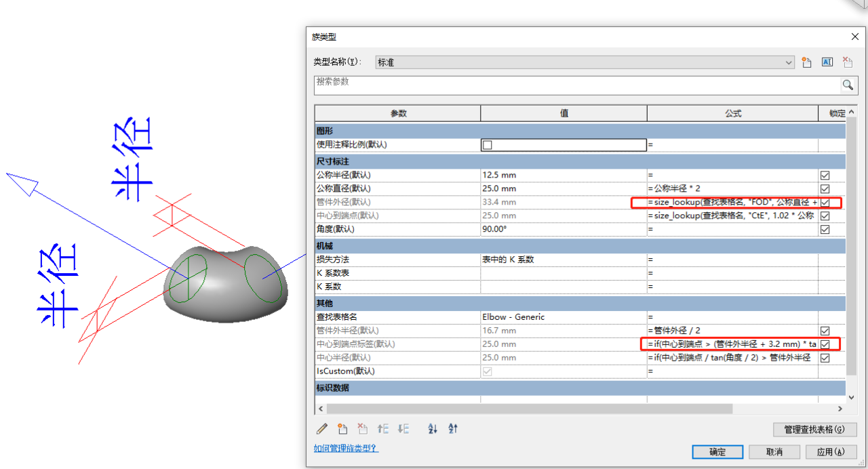Click the move parameter up icon

383,428
